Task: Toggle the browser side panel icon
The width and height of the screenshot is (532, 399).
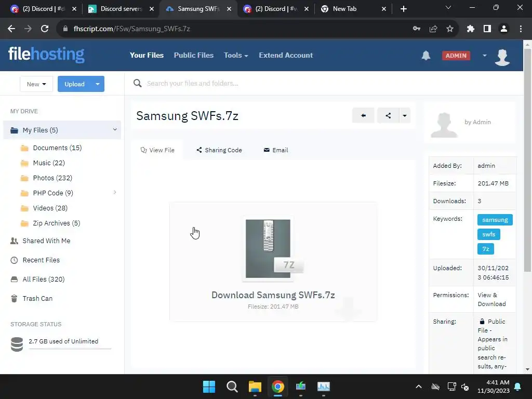Action: tap(487, 29)
